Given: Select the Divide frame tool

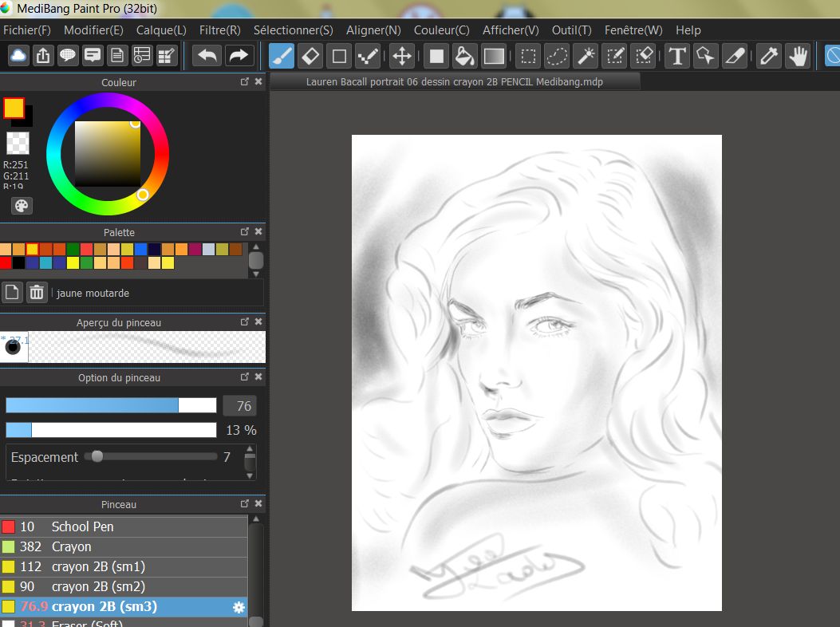Looking at the screenshot, I should (x=735, y=56).
